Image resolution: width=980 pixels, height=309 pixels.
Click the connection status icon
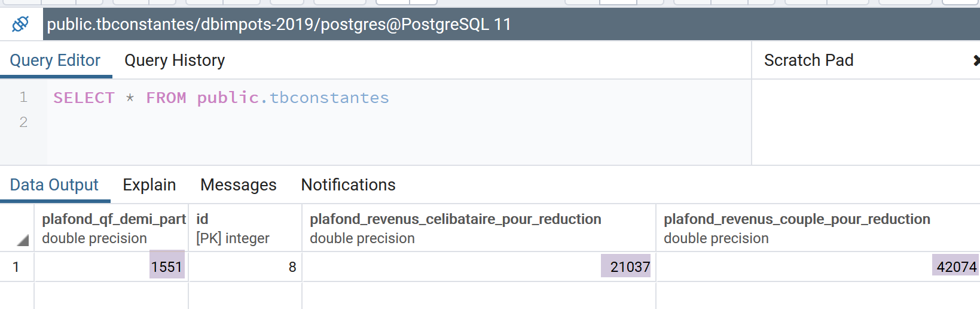(20, 24)
